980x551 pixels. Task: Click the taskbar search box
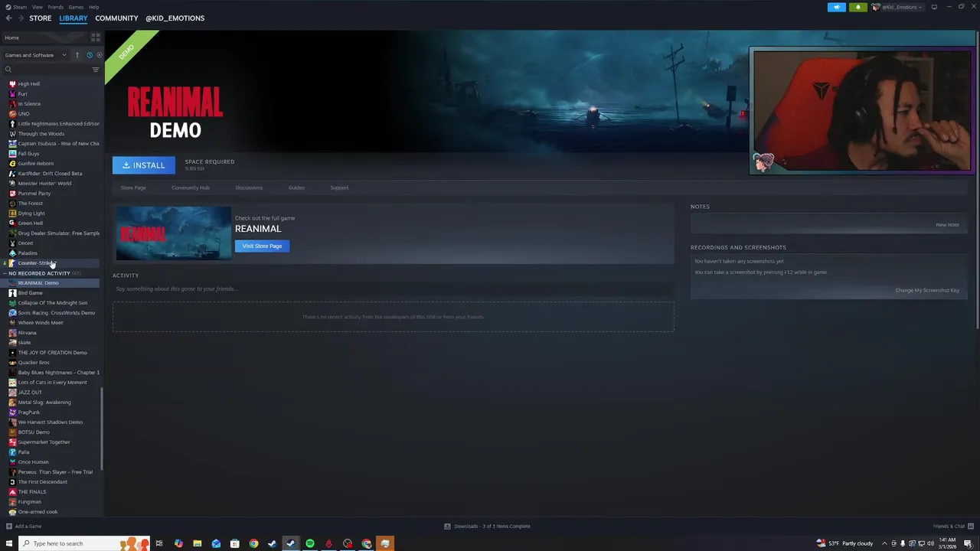click(x=84, y=543)
